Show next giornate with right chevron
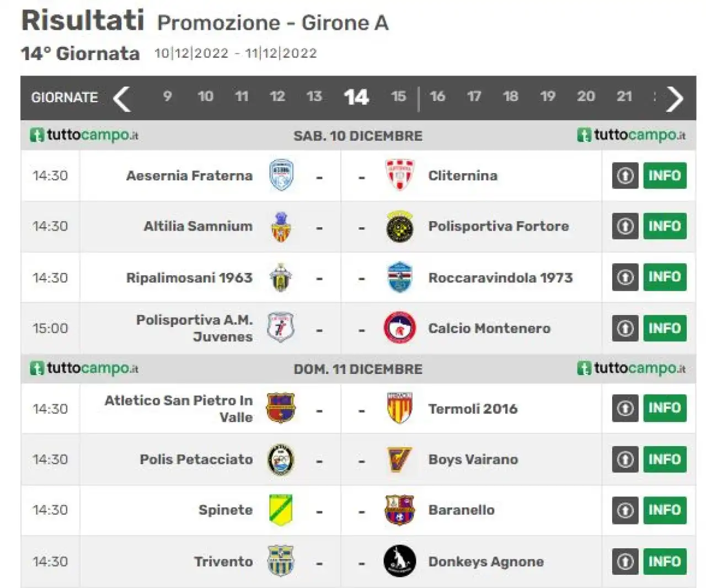The width and height of the screenshot is (706, 588). (x=674, y=99)
